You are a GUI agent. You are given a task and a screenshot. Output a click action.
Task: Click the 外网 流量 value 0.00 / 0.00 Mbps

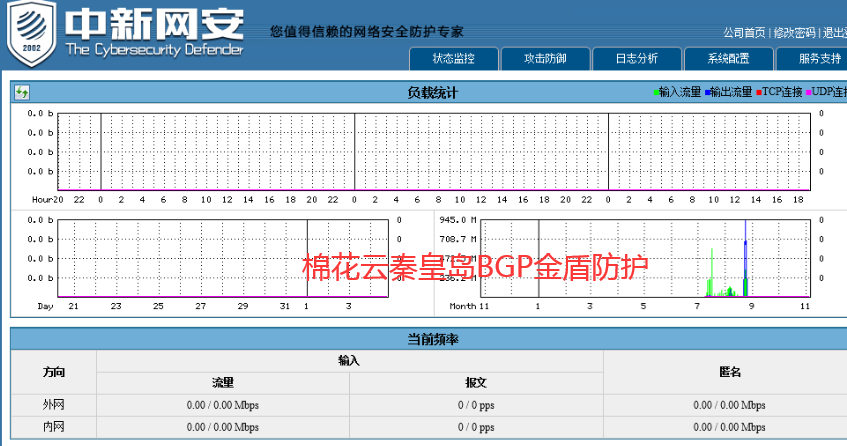223,405
